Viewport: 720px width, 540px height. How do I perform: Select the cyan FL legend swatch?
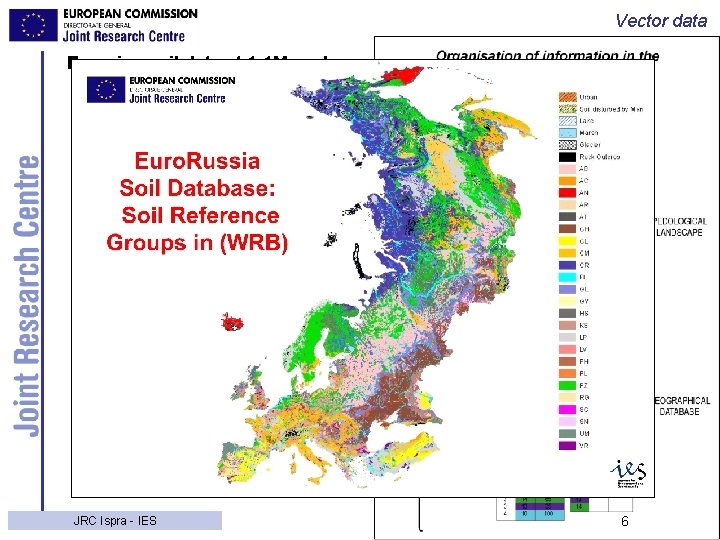pos(568,277)
